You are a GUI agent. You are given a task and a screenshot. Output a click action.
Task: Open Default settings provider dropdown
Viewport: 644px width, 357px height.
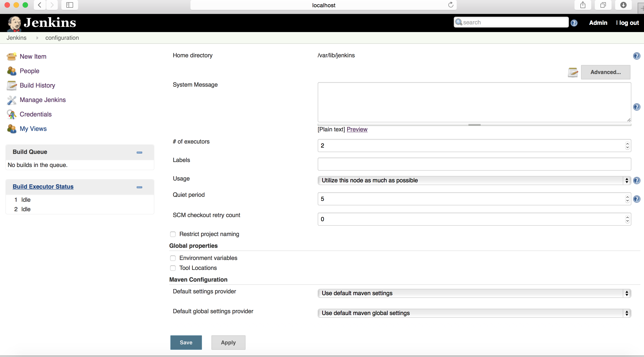(x=474, y=293)
